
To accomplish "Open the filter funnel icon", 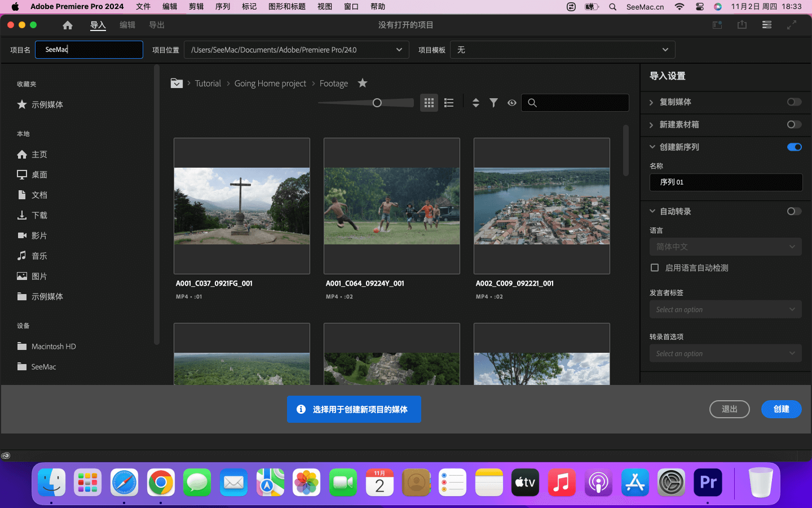I will click(x=494, y=103).
